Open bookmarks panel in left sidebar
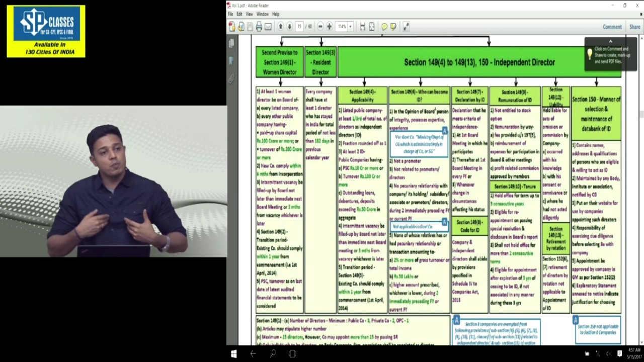The height and width of the screenshot is (362, 644). tap(231, 61)
